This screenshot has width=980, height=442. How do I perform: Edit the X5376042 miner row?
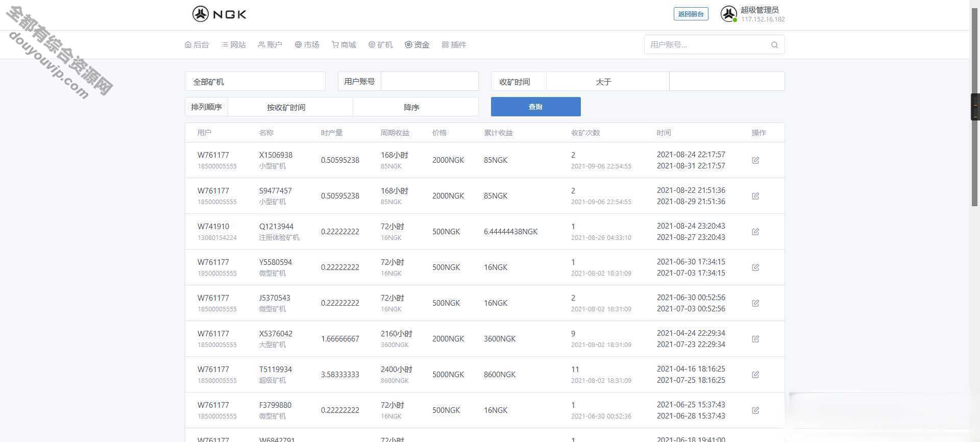[755, 339]
